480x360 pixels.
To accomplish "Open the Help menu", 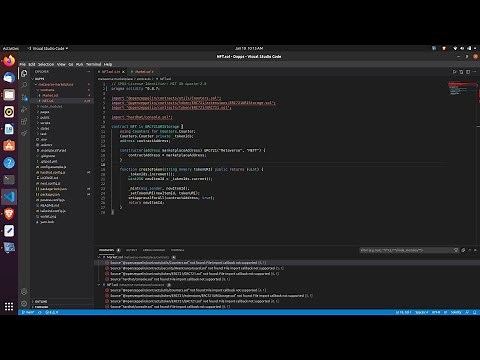I will [108, 64].
